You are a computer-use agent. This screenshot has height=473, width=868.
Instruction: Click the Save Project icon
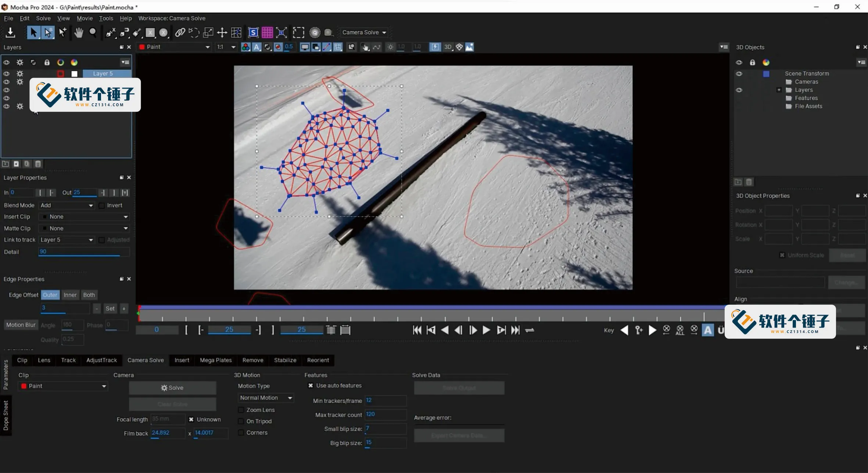10,32
